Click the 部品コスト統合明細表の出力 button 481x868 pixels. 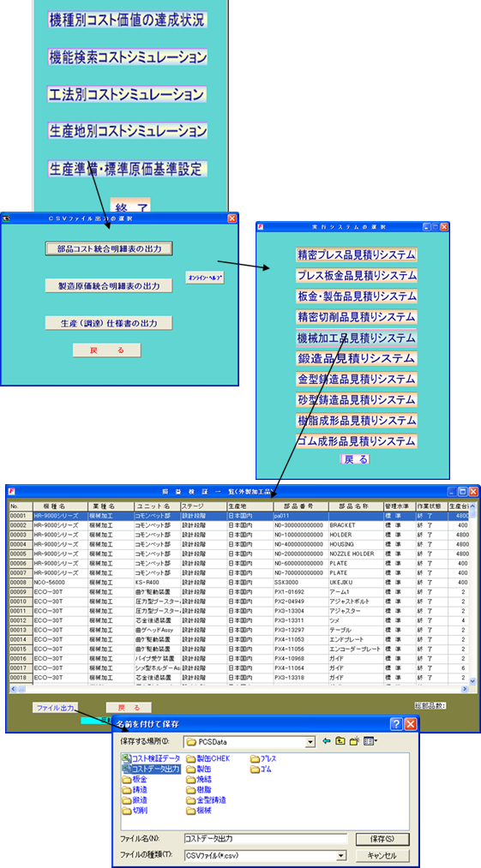click(109, 249)
